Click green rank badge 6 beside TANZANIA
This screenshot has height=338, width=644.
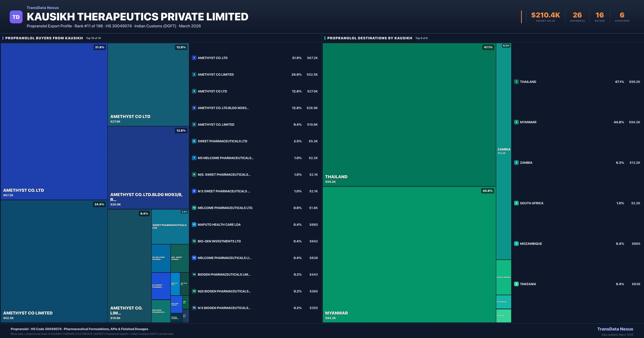(x=516, y=284)
